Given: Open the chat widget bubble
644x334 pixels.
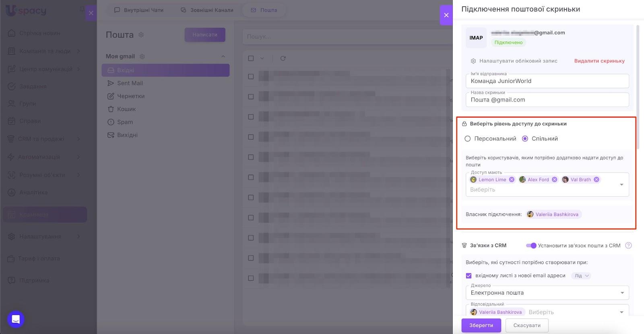Looking at the screenshot, I should [x=16, y=320].
